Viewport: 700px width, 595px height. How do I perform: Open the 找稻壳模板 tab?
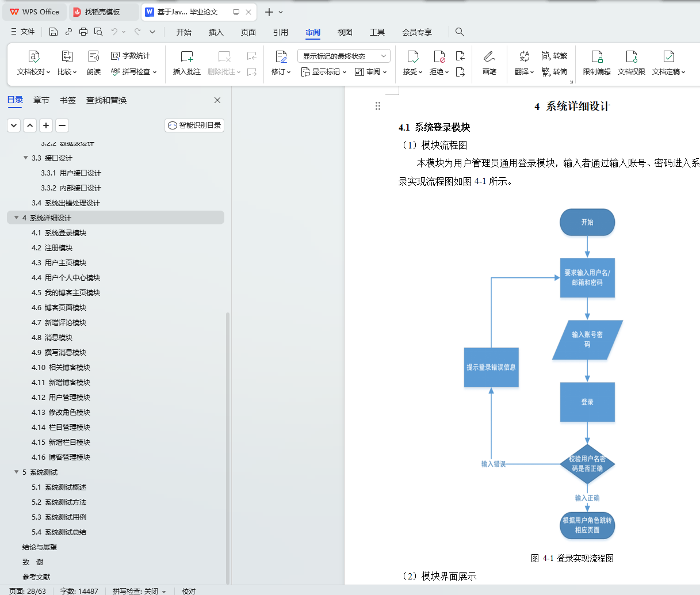coord(104,12)
